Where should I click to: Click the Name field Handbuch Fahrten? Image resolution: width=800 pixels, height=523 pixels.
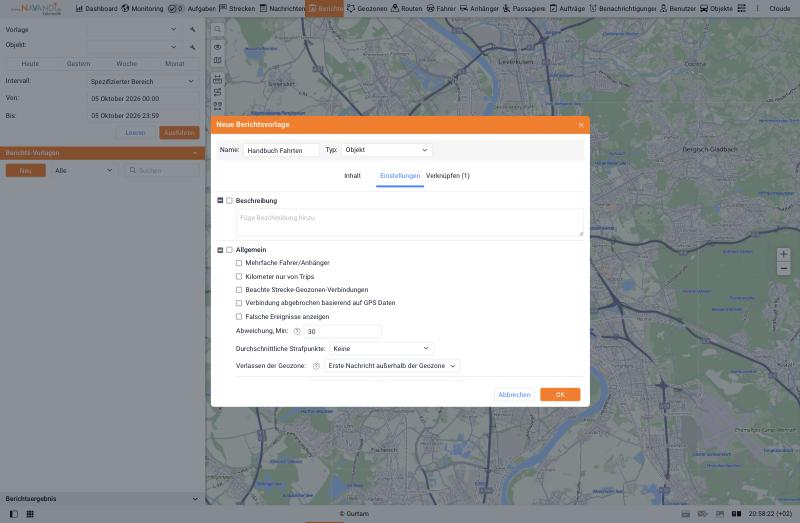281,150
